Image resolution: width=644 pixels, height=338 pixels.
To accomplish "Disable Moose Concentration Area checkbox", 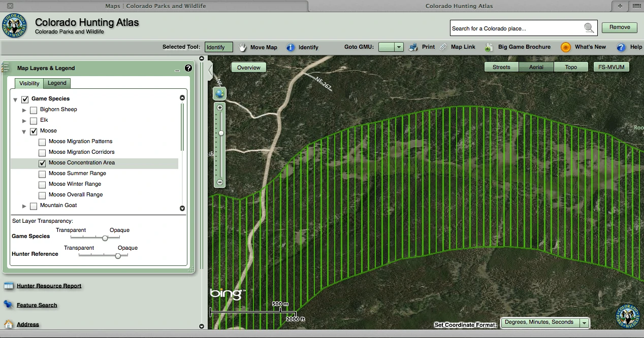I will pos(42,163).
